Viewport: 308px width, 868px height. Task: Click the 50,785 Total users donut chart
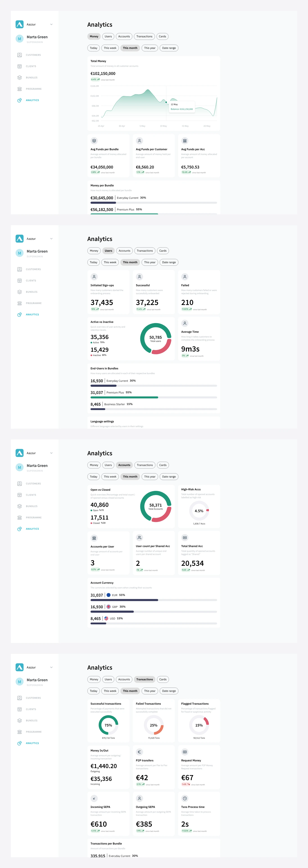point(156,339)
